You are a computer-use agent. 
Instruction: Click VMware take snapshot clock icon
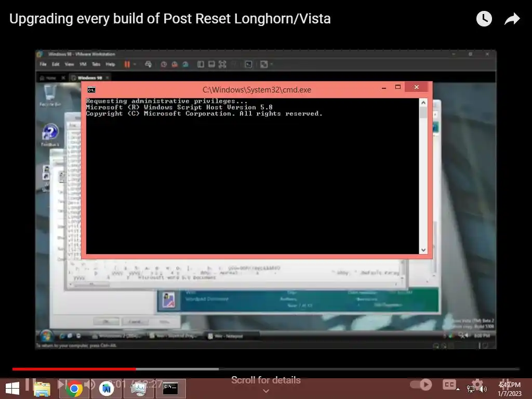point(164,64)
